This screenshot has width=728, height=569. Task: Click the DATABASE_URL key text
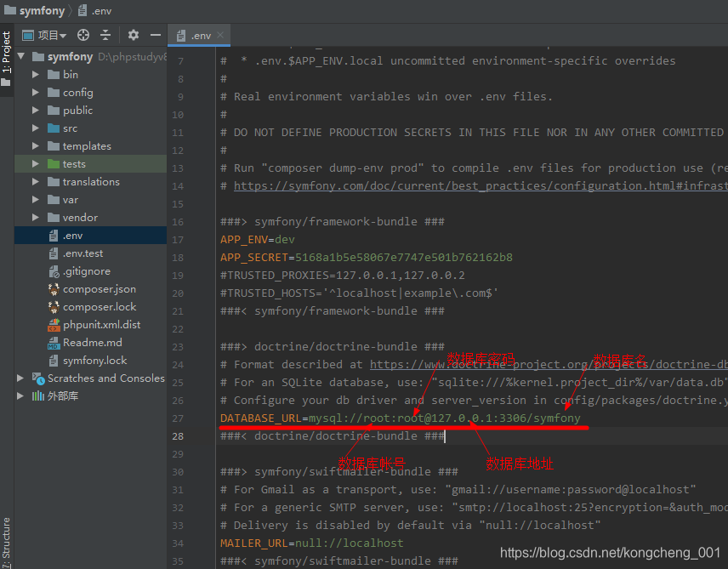261,418
